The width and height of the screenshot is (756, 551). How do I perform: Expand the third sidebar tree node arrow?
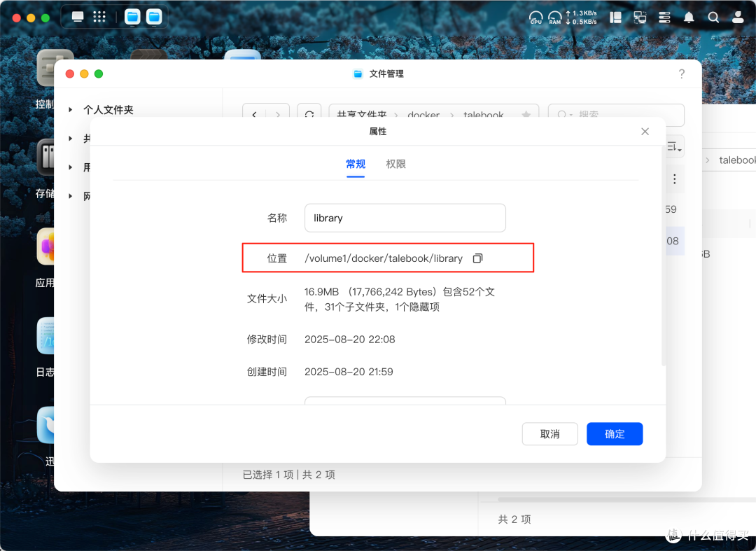coord(71,167)
